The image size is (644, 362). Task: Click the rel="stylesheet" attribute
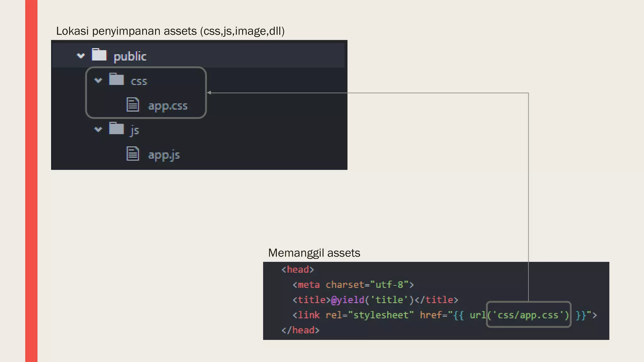click(369, 315)
